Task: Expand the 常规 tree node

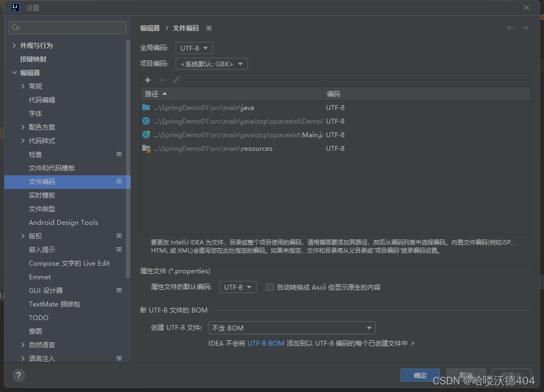Action: click(x=23, y=86)
